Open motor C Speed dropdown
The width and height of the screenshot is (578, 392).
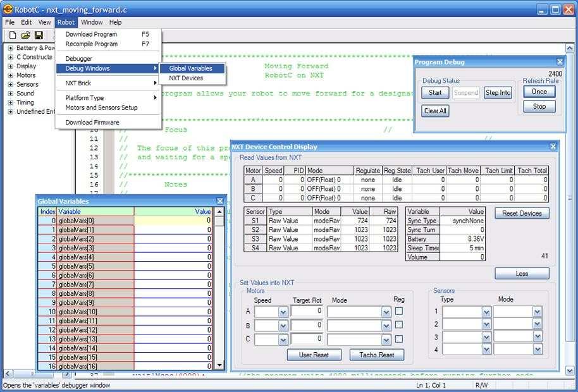tap(283, 340)
